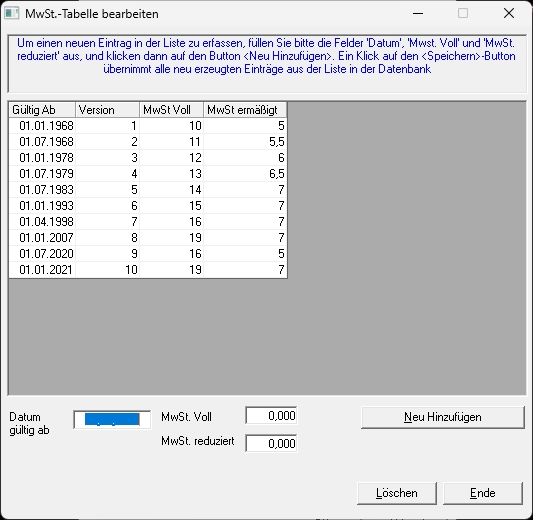Click MwSt Voll value 13
Viewport: 533px width, 520px height.
pyautogui.click(x=171, y=174)
